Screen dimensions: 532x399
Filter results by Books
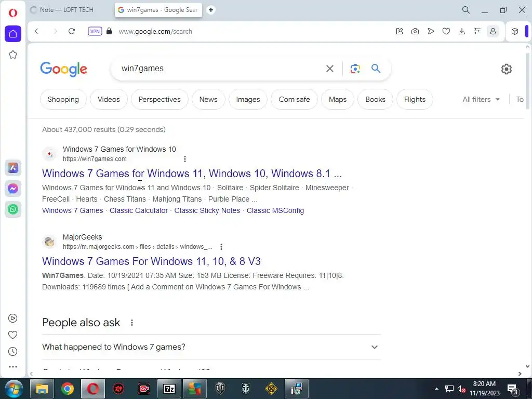point(375,99)
